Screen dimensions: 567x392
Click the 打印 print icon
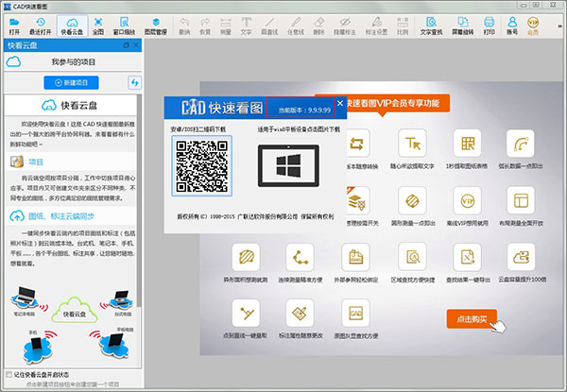(488, 26)
